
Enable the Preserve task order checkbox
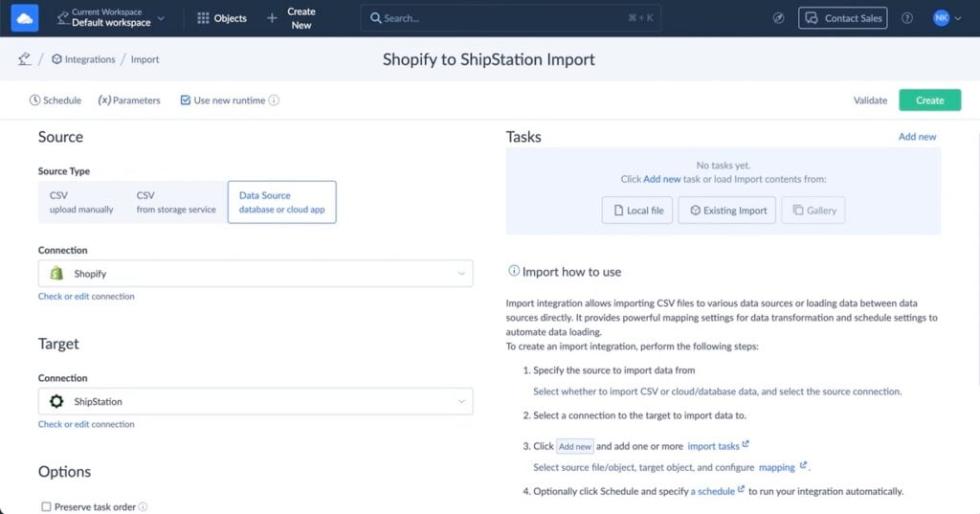coord(46,507)
